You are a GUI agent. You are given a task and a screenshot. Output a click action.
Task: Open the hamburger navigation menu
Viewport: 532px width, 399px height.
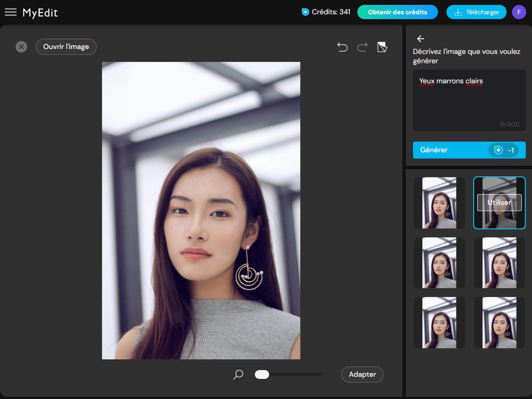[10, 12]
